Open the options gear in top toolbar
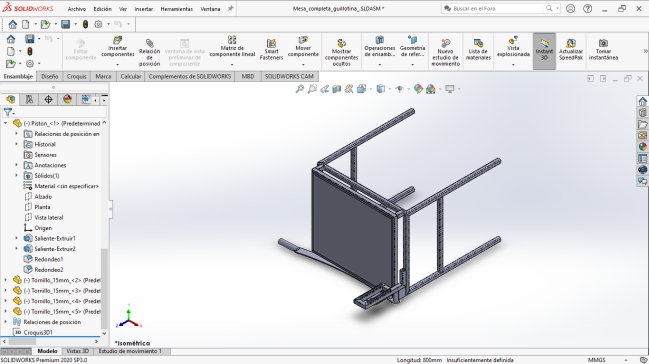649x364 pixels. coord(98,24)
